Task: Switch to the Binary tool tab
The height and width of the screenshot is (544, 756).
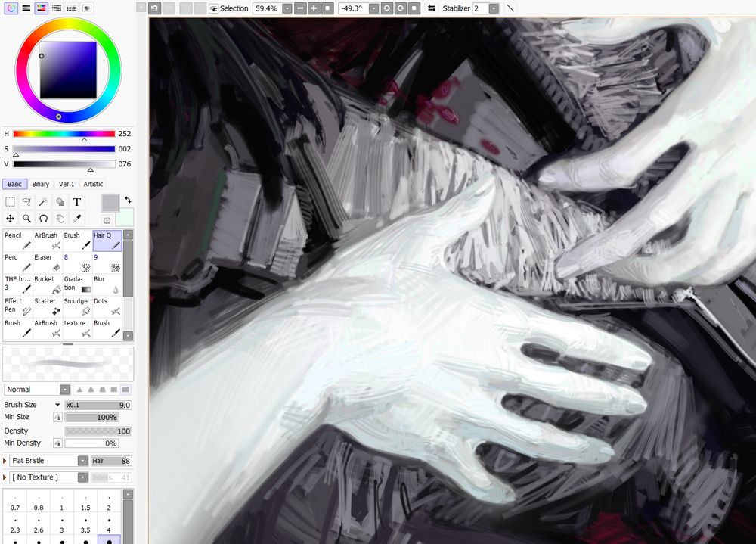Action: click(x=41, y=184)
